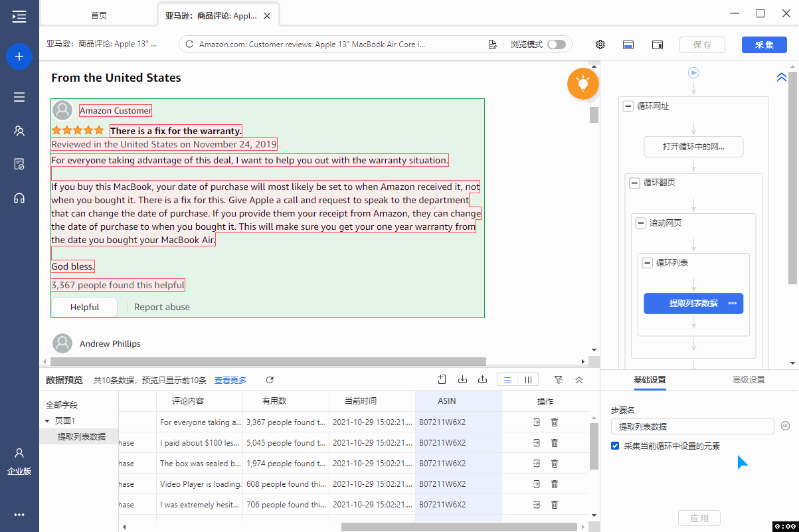Toggle the bottom data panel layout icon
799x532 pixels.
628,44
